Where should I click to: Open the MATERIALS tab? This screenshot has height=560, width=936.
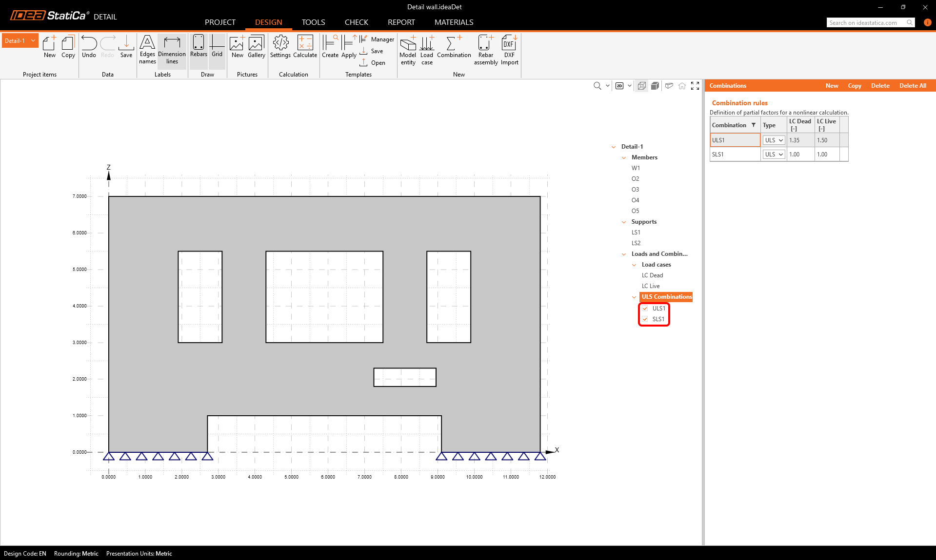point(454,22)
